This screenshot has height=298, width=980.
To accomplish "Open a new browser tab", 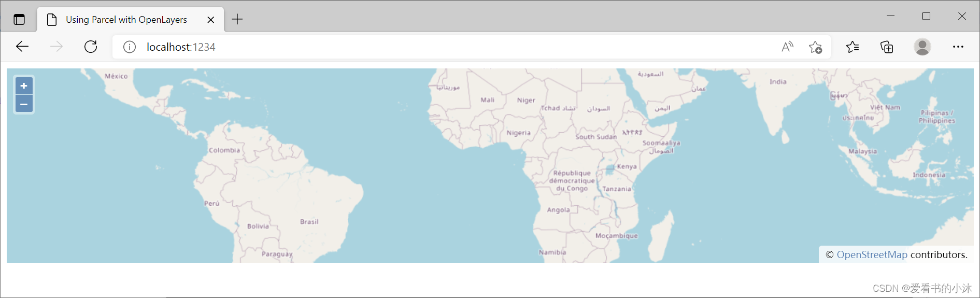I will (x=237, y=20).
